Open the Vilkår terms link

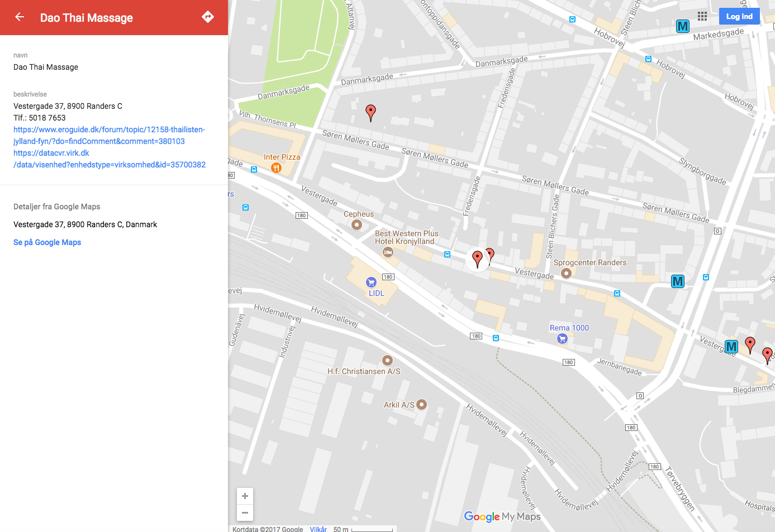[x=318, y=529]
